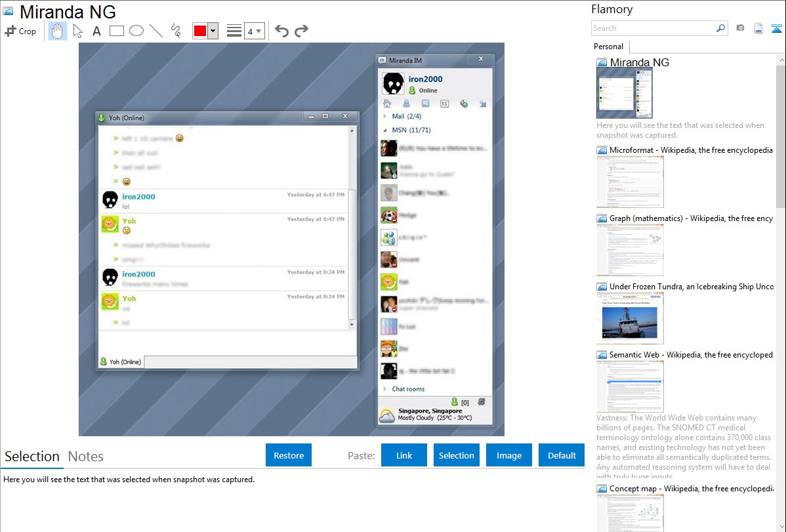The height and width of the screenshot is (532, 786).
Task: Click iron2000 name at 6:47 PM message
Action: coord(138,197)
